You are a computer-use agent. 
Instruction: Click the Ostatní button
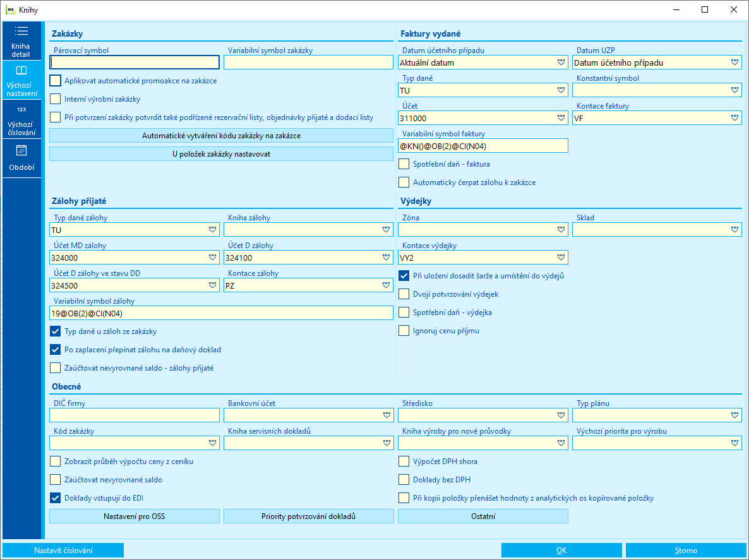483,516
